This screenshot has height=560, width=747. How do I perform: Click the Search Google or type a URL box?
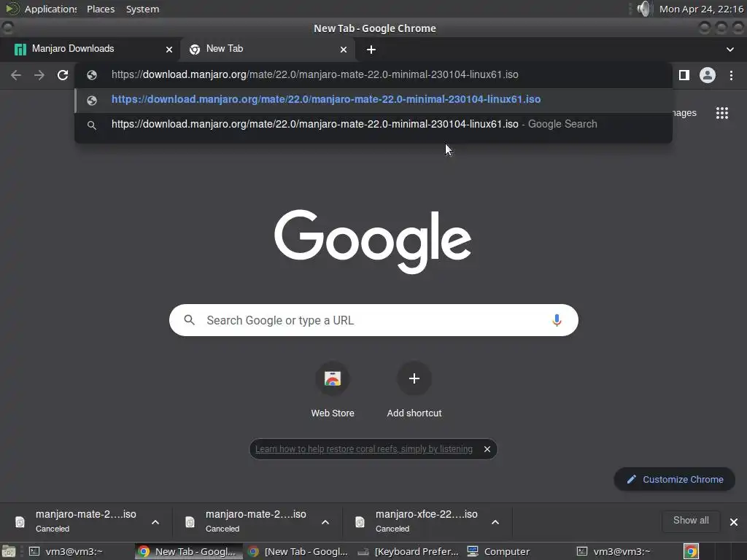373,320
